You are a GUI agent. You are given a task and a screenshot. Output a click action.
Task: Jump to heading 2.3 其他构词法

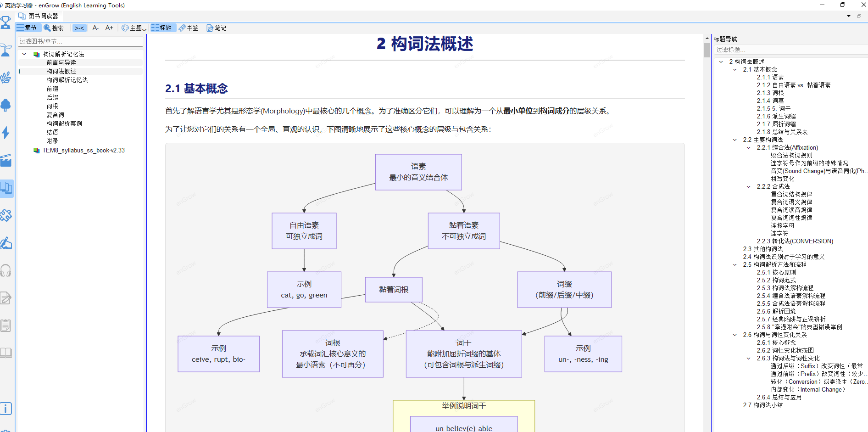tap(763, 249)
